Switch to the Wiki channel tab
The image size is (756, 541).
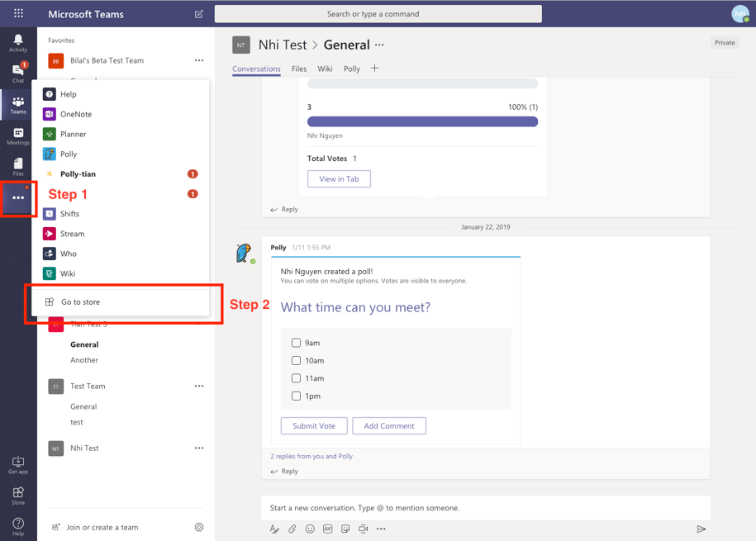point(325,69)
